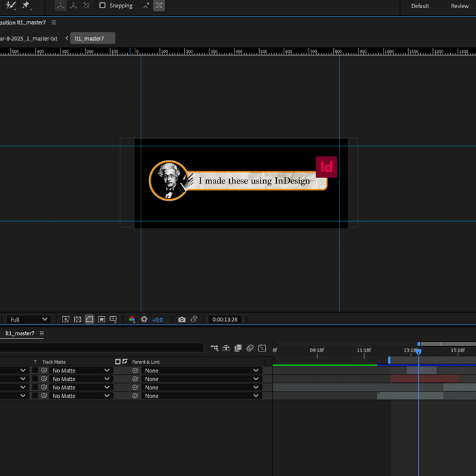Select the Roto Brush tool
476x476 pixels.
coord(10,5)
